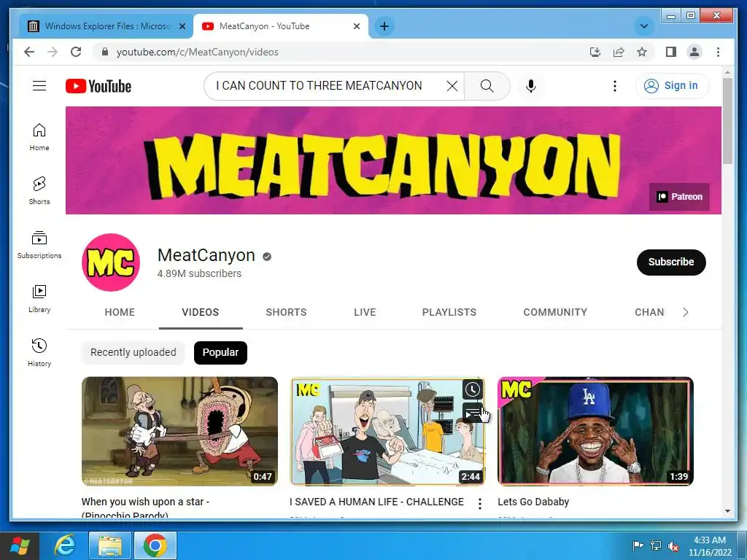Play the I SAVED A HUMAN LIFE thumbnail
747x560 pixels.
pyautogui.click(x=387, y=431)
